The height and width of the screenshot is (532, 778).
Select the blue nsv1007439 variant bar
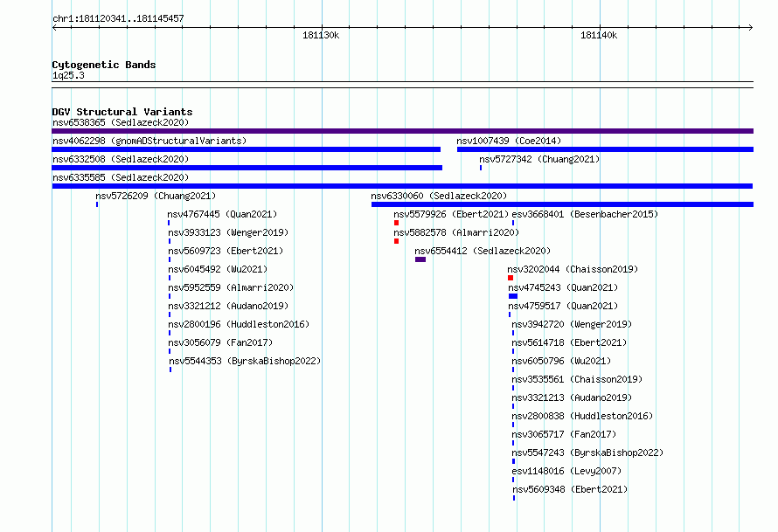[x=605, y=149]
